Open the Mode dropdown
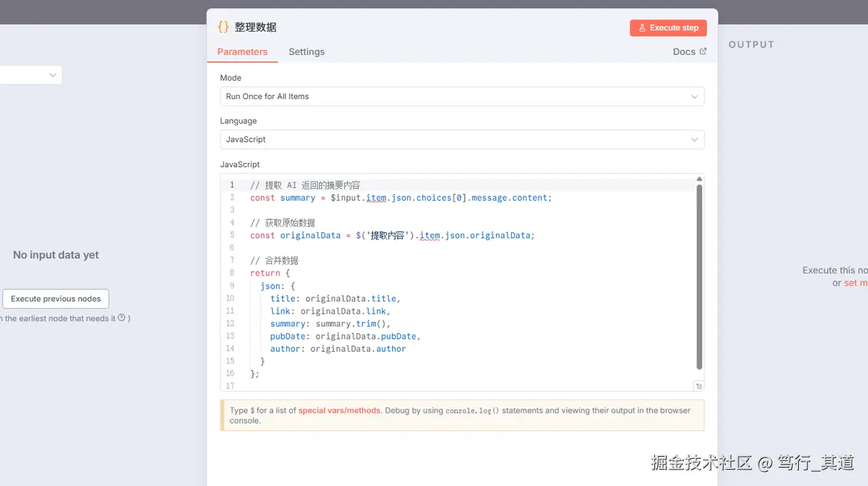This screenshot has height=486, width=868. tap(462, 96)
